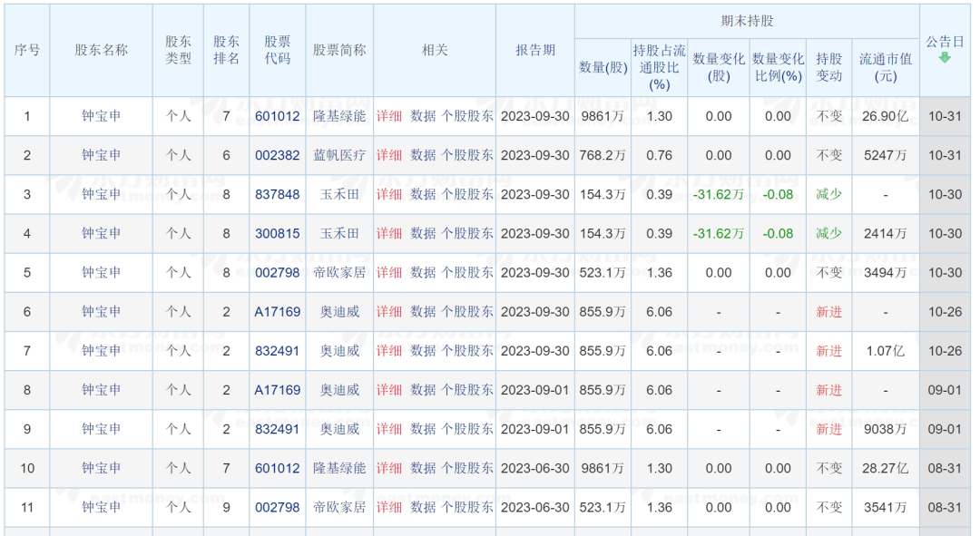This screenshot has width=980, height=536.
Task: Open code 601012 in row 1
Action: 277,116
